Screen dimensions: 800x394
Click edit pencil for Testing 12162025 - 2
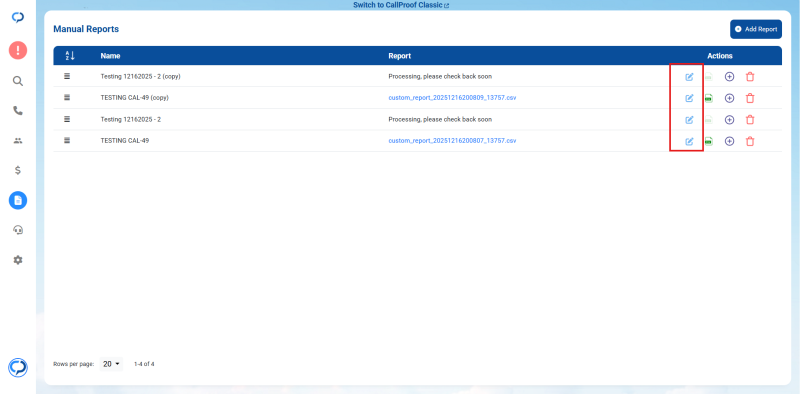tap(689, 120)
